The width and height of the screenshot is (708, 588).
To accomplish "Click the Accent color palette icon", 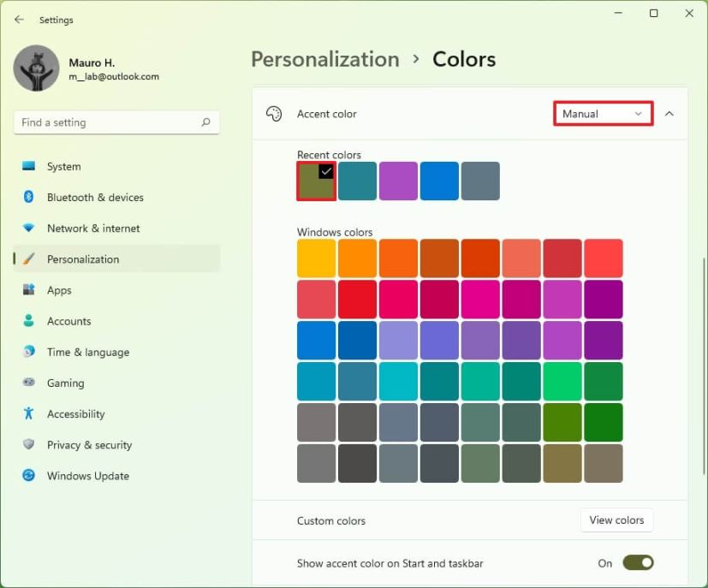I will coord(274,114).
